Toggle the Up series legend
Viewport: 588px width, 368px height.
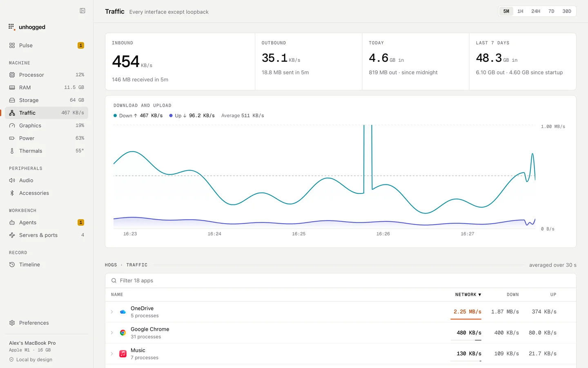tap(192, 116)
